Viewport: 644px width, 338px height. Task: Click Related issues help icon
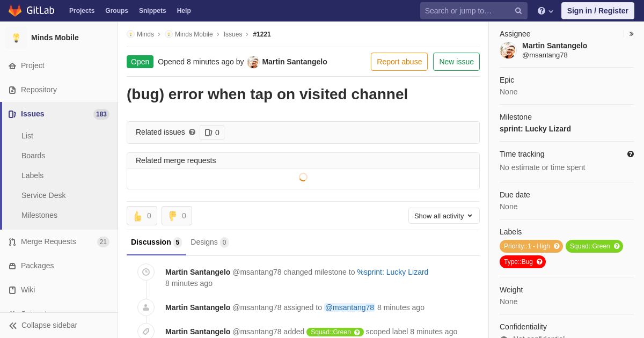pyautogui.click(x=192, y=132)
